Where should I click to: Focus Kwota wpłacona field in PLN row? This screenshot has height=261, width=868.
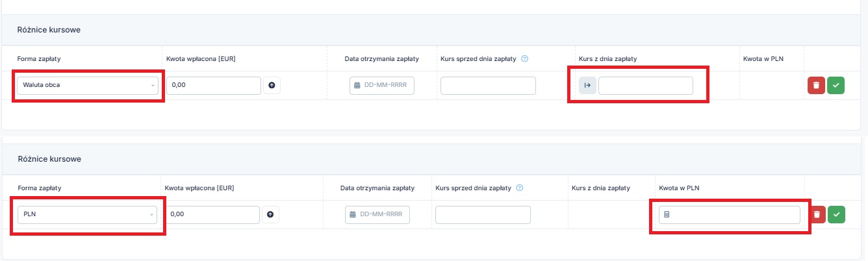click(x=212, y=214)
